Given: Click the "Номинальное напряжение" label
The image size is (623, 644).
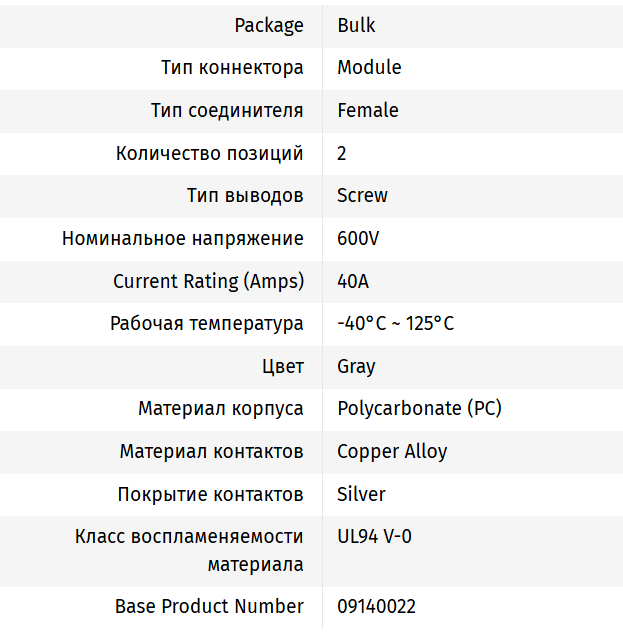Looking at the screenshot, I should [x=183, y=239].
